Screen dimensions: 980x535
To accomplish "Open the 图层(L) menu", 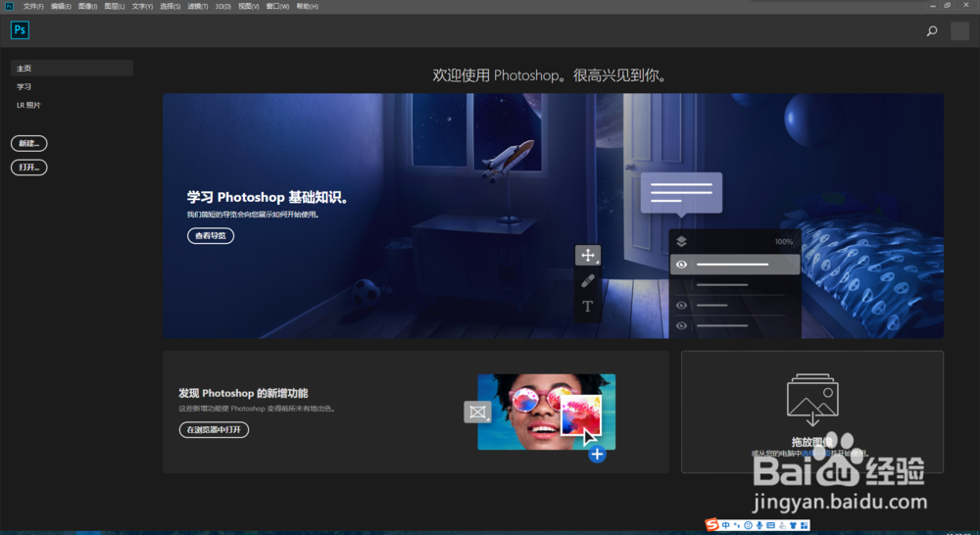I will pyautogui.click(x=115, y=6).
